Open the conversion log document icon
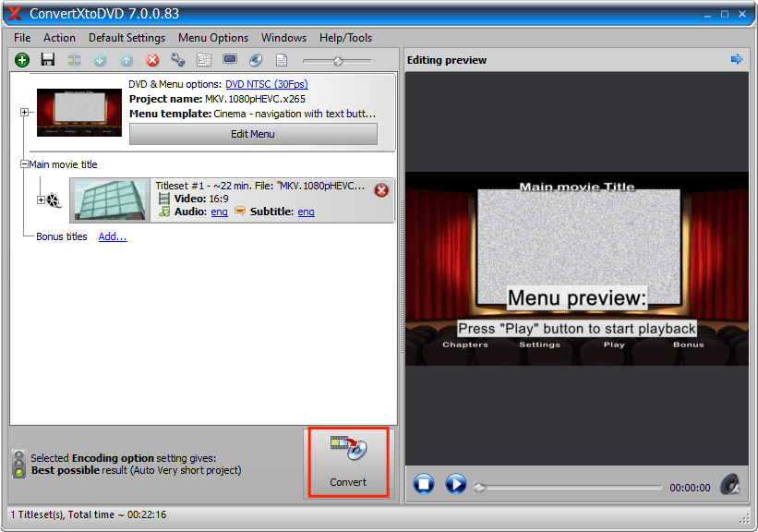The width and height of the screenshot is (758, 532). click(x=282, y=59)
